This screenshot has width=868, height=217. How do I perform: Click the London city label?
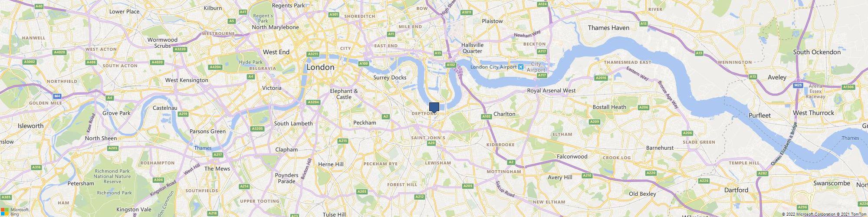[320, 67]
